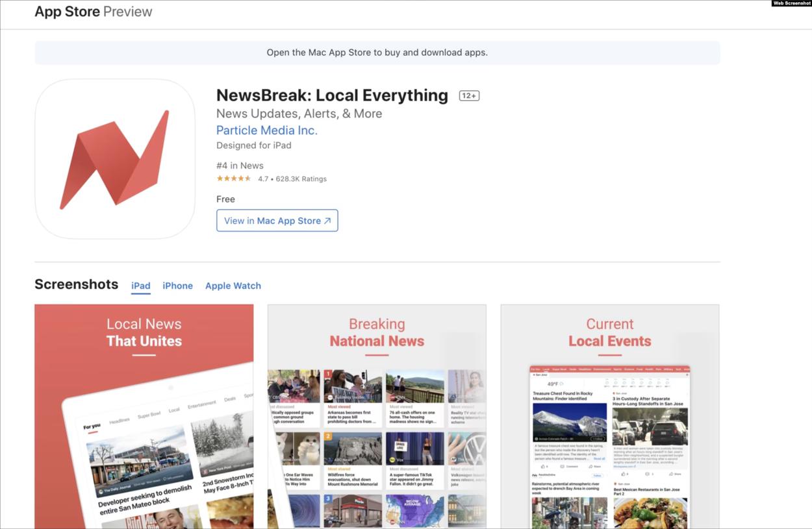Screen dimensions: 812x529
Task: Click the Open the Mac App Store banner
Action: click(377, 53)
